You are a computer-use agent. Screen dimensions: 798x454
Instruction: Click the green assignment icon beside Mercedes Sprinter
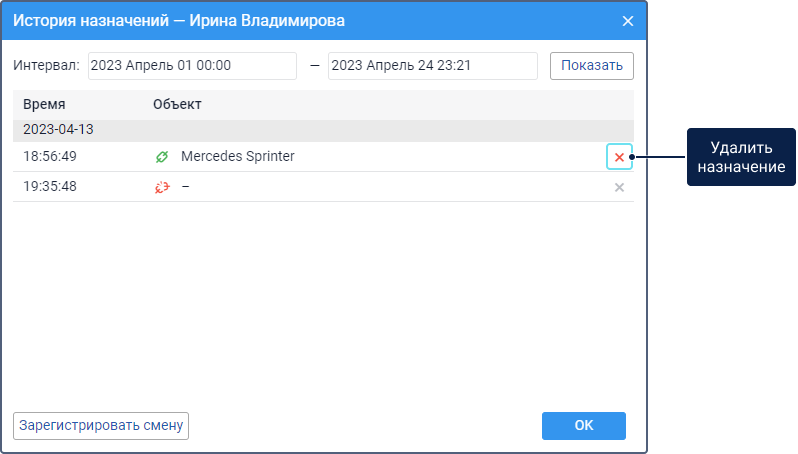pyautogui.click(x=162, y=157)
